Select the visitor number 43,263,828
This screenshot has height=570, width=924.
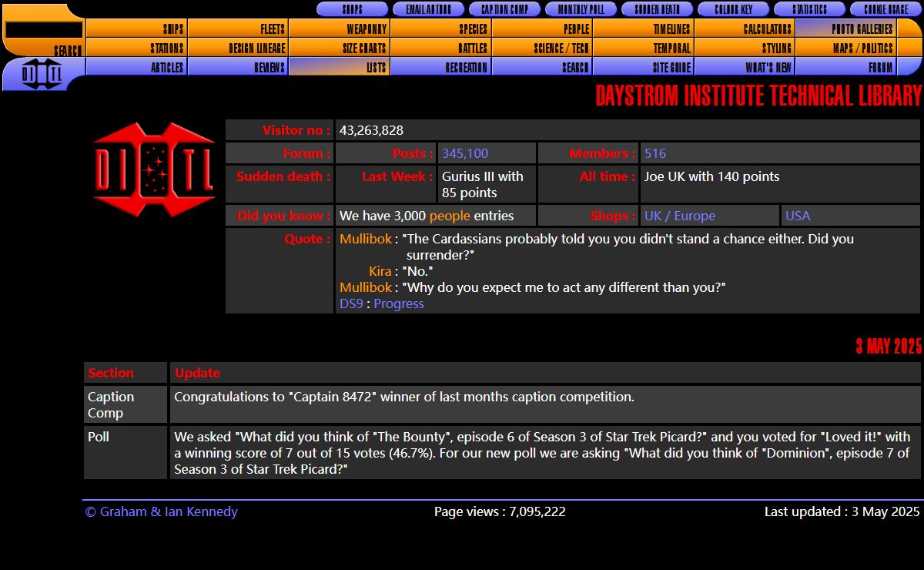click(x=371, y=130)
